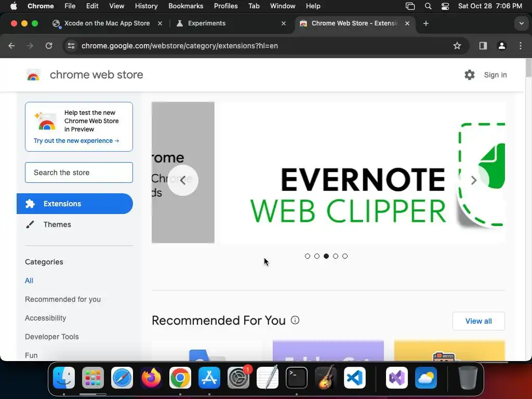Open the Chrome three-dot menu
The image size is (532, 399).
521,46
